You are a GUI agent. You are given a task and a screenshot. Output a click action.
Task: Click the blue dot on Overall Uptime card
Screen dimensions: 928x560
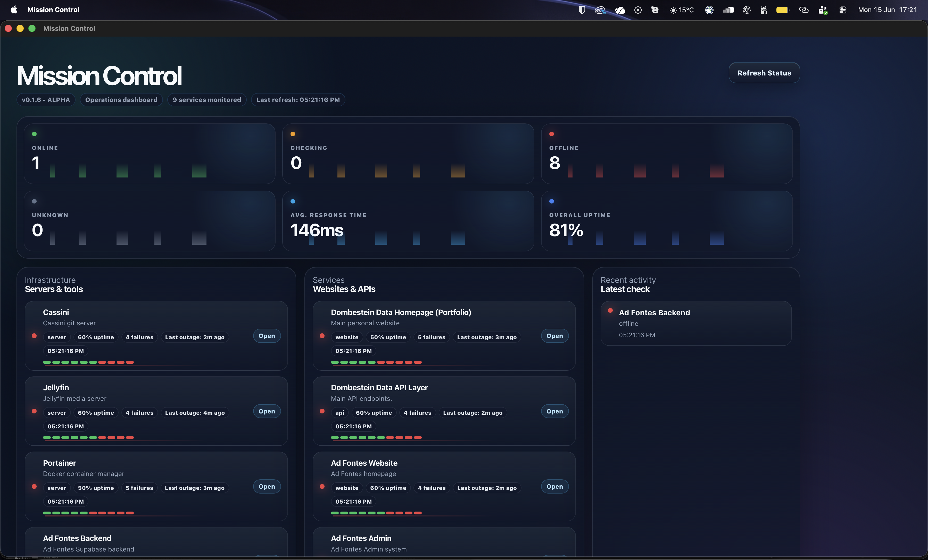point(551,201)
